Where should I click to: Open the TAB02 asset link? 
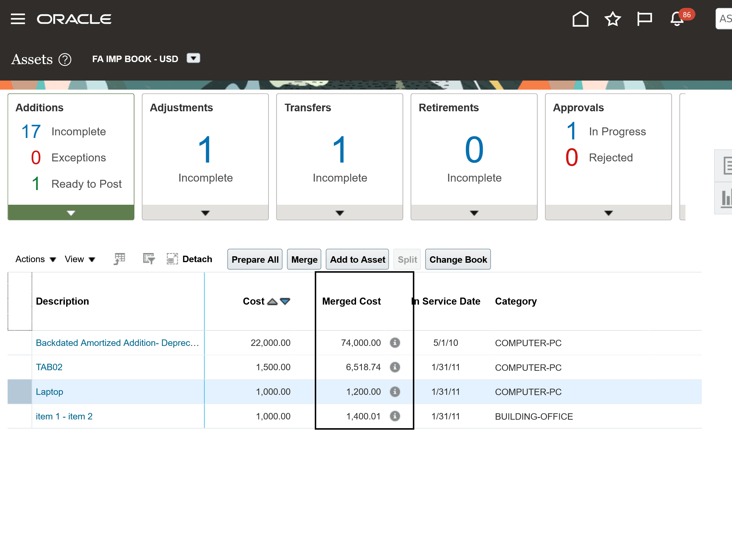coord(49,367)
